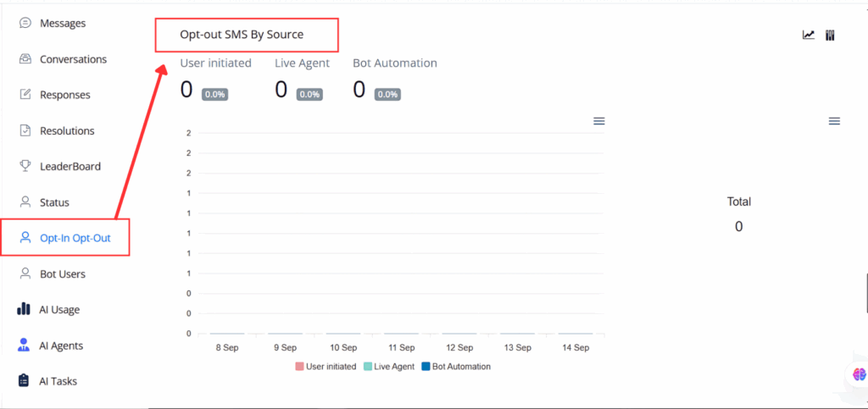Go to Bot Users in sidebar
Screen dimensions: 868x409
click(x=62, y=274)
